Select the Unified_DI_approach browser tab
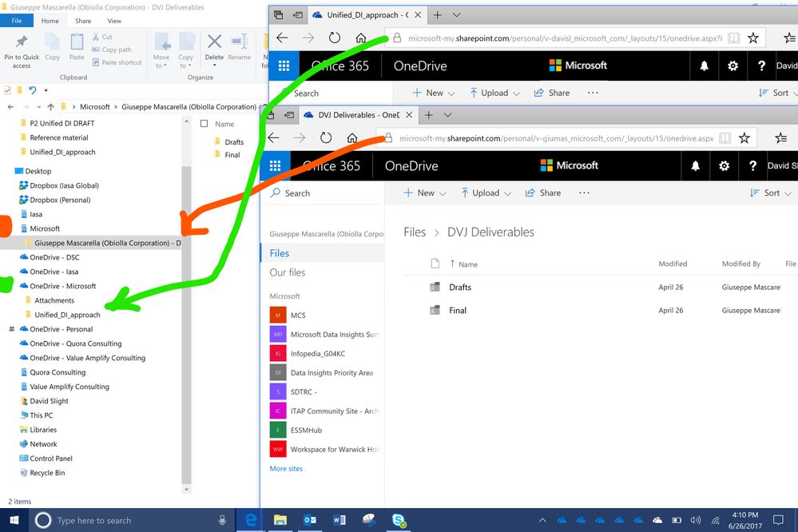The image size is (798, 532). 367,14
